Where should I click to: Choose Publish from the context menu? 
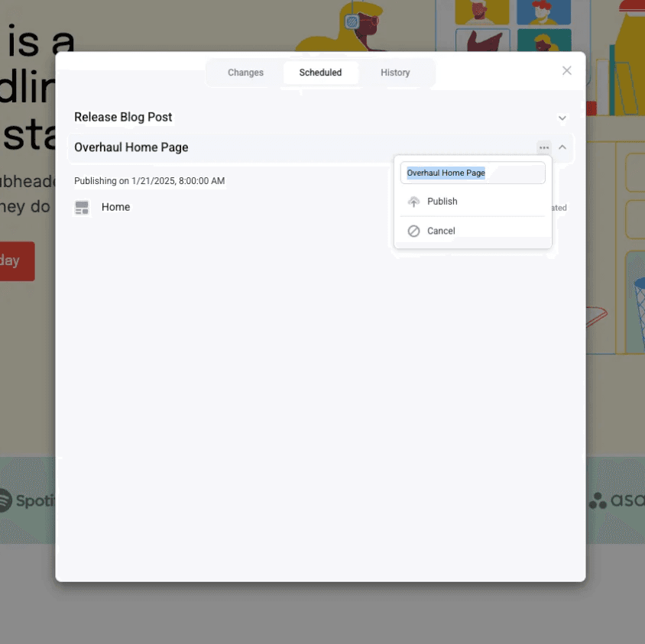coord(442,201)
